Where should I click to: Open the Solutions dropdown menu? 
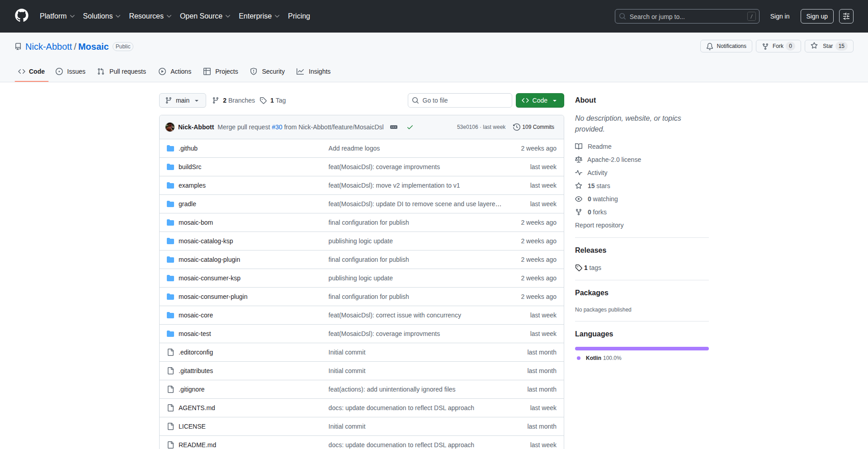102,16
